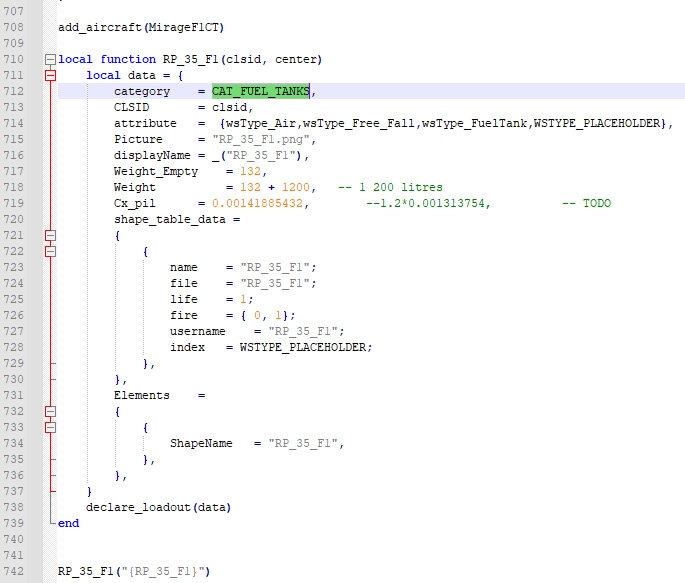The width and height of the screenshot is (685, 583).
Task: Collapse the Elements fold at line 732
Action: [51, 411]
